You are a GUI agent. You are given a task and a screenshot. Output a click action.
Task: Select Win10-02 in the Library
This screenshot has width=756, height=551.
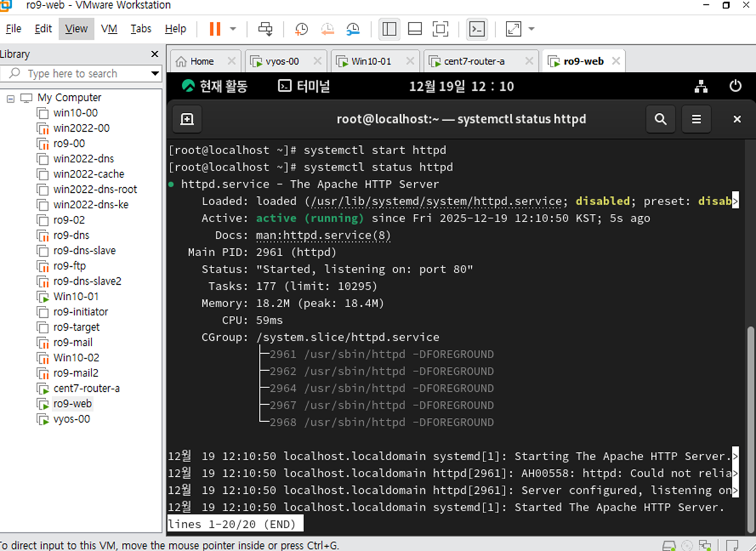(x=76, y=358)
